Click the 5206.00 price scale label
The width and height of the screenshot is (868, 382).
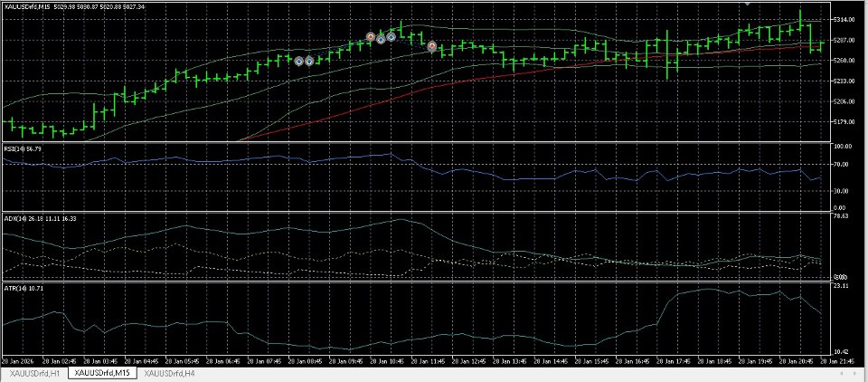pyautogui.click(x=844, y=101)
